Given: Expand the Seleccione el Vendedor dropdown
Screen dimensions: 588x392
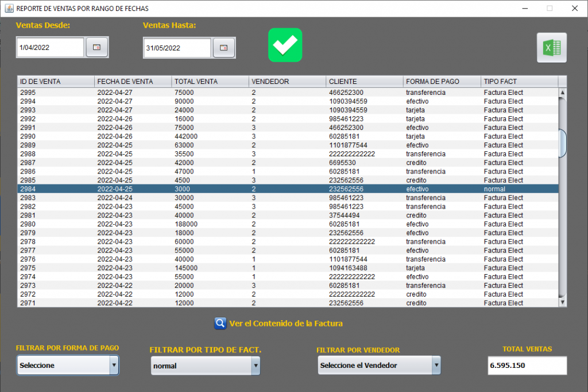Looking at the screenshot, I should pyautogui.click(x=436, y=365).
